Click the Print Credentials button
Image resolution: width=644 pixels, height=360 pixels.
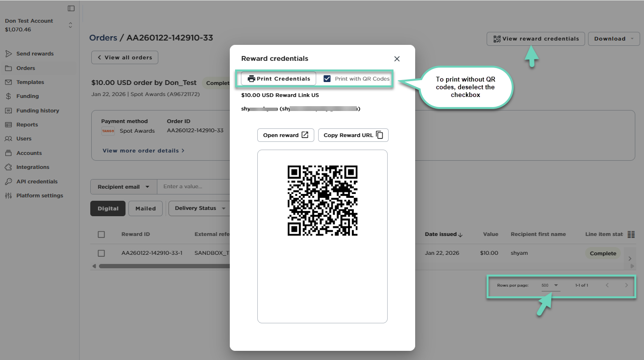[x=279, y=79]
